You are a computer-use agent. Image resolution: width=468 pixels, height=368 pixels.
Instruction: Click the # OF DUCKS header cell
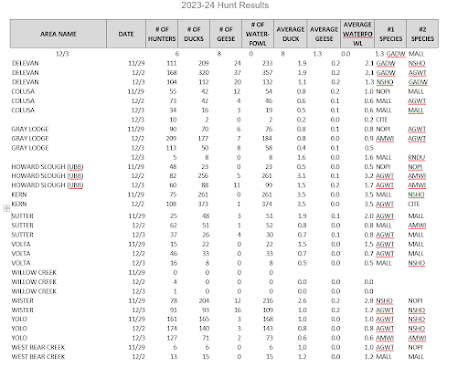click(x=194, y=34)
